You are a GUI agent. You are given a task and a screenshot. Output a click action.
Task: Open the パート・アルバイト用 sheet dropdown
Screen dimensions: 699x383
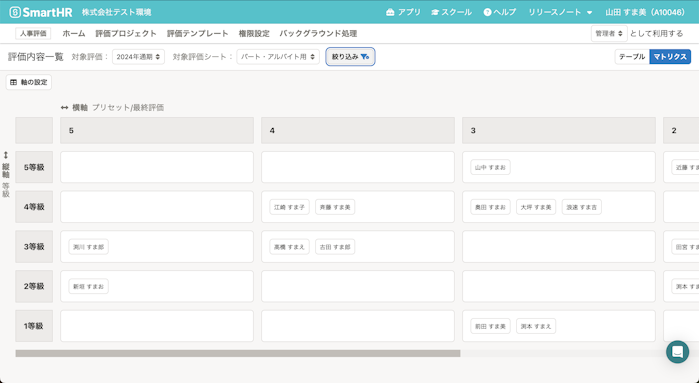278,57
